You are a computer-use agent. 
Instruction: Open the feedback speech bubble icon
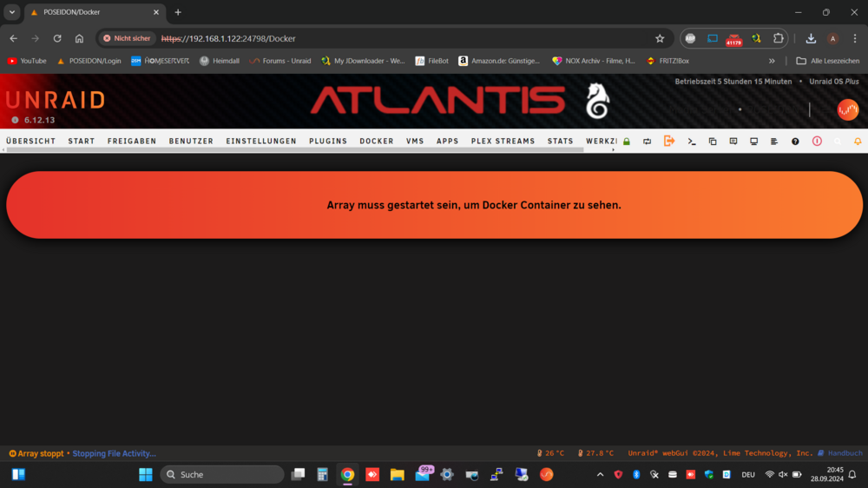[733, 142]
